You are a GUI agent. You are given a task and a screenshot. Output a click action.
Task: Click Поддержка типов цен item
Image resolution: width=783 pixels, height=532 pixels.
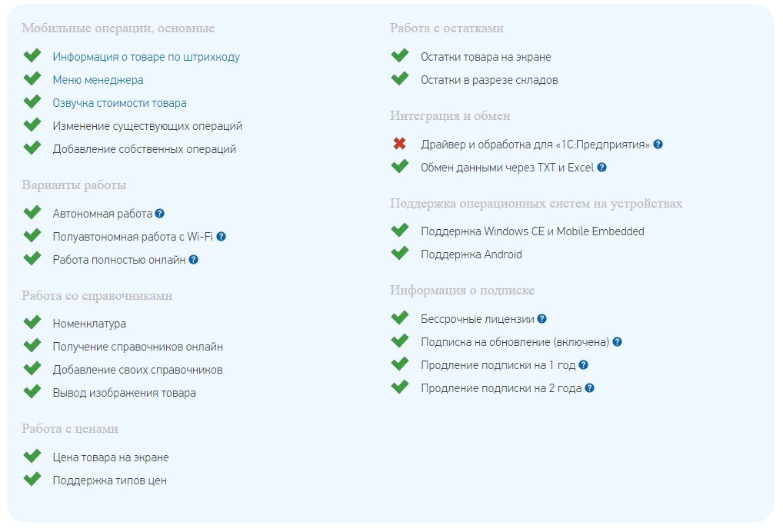[110, 480]
